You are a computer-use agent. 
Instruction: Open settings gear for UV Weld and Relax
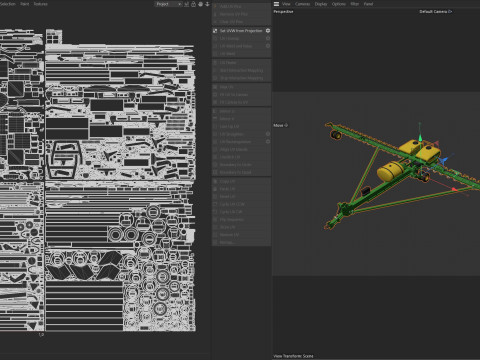click(268, 46)
